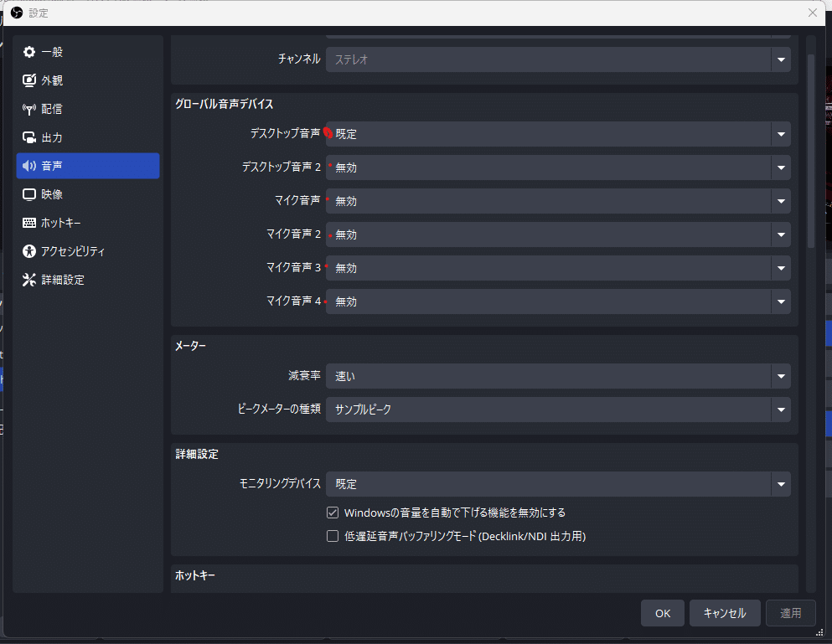Viewport: 832px width, 644px height.
Task: Click the グローバル音声デバイス section heading
Action: coord(224,104)
